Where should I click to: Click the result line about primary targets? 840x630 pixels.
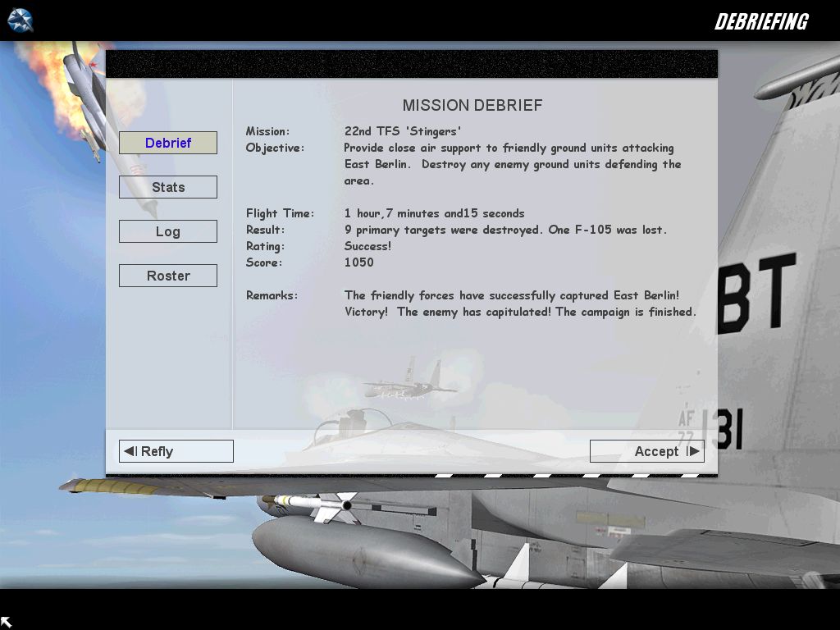click(x=505, y=230)
